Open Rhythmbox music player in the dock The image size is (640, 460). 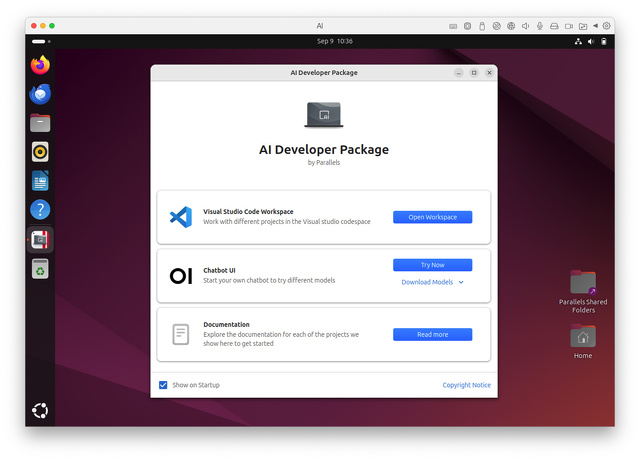click(x=40, y=152)
